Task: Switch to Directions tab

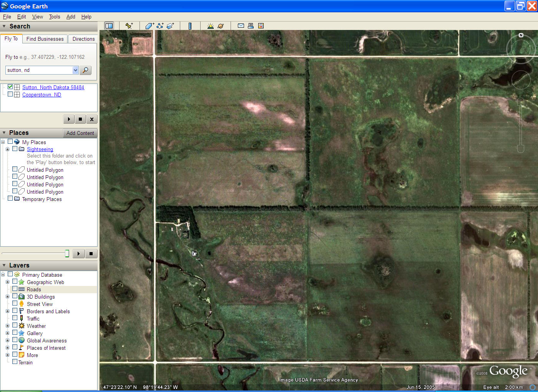Action: (x=83, y=39)
